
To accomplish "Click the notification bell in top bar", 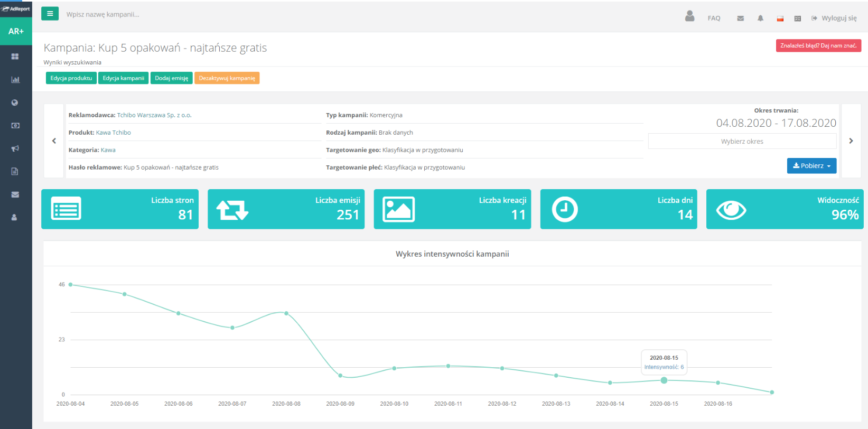I will tap(760, 18).
